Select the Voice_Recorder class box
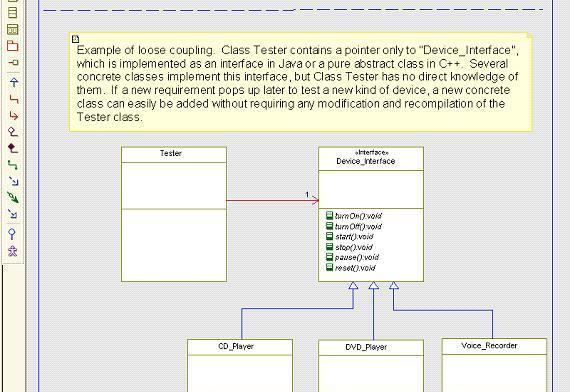Screen dimensions: 570x392 (x=494, y=365)
